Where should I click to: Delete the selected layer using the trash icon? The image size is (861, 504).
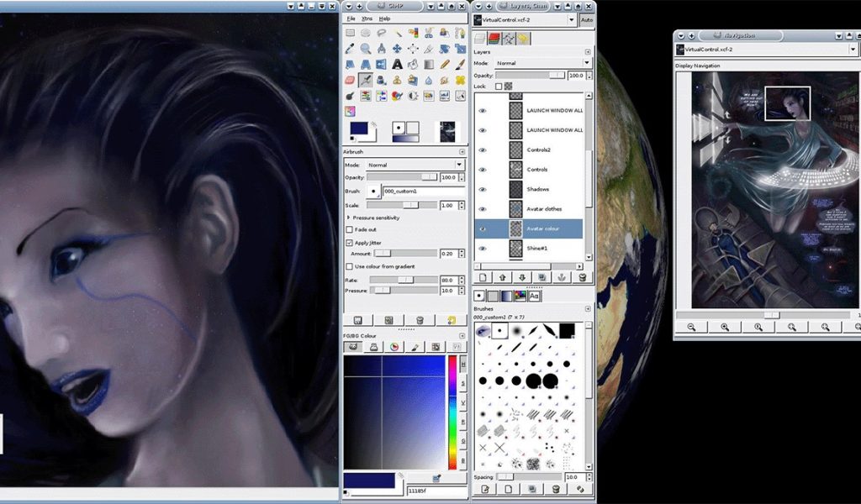point(582,277)
